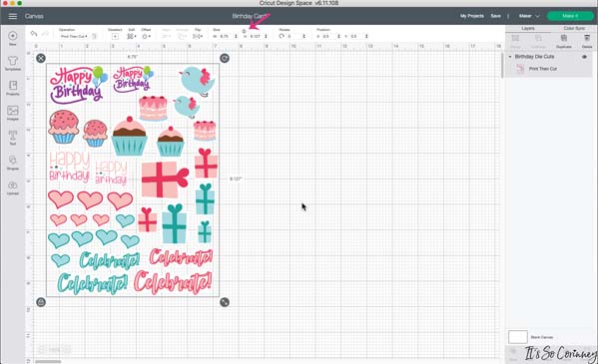This screenshot has width=598, height=364.
Task: Undo the last action
Action: [x=34, y=34]
